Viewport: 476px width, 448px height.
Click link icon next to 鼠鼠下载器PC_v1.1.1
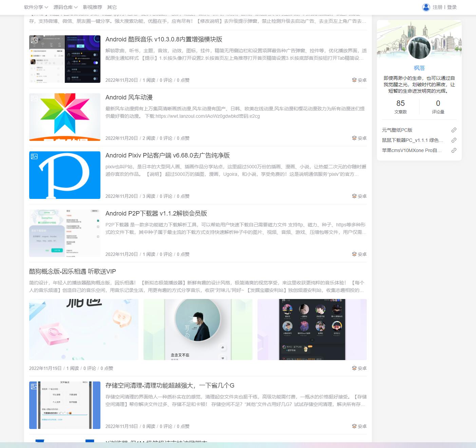tap(454, 140)
